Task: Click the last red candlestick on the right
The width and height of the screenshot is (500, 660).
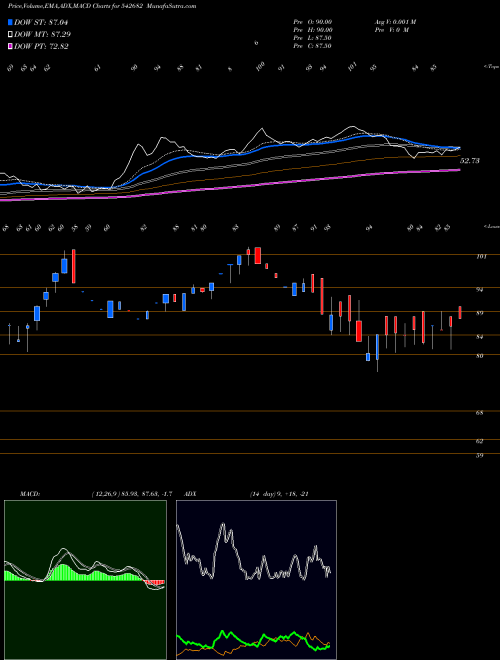Action: point(460,312)
